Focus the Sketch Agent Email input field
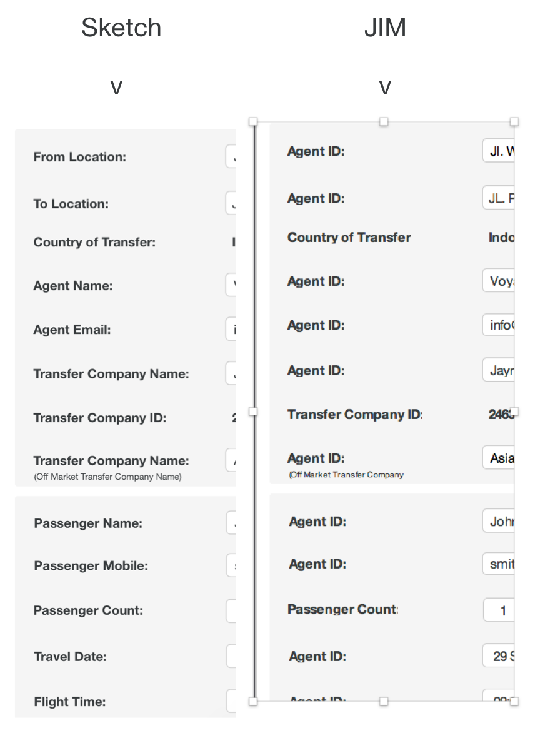This screenshot has width=560, height=733. point(231,330)
